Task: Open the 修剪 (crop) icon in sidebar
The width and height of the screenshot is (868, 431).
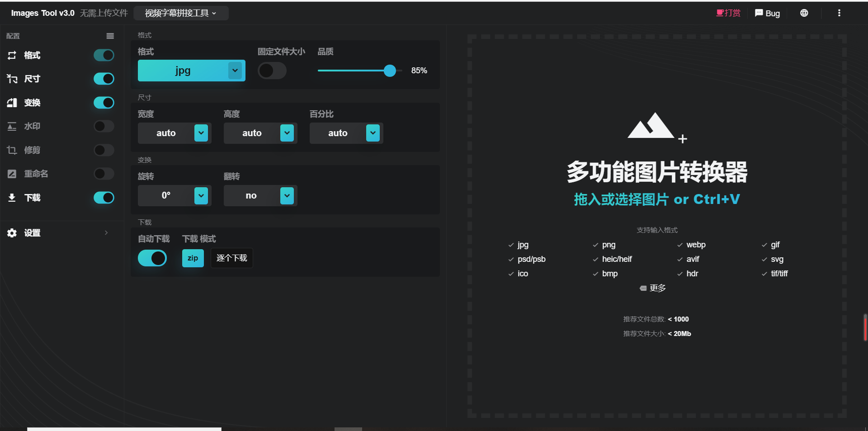Action: [12, 150]
